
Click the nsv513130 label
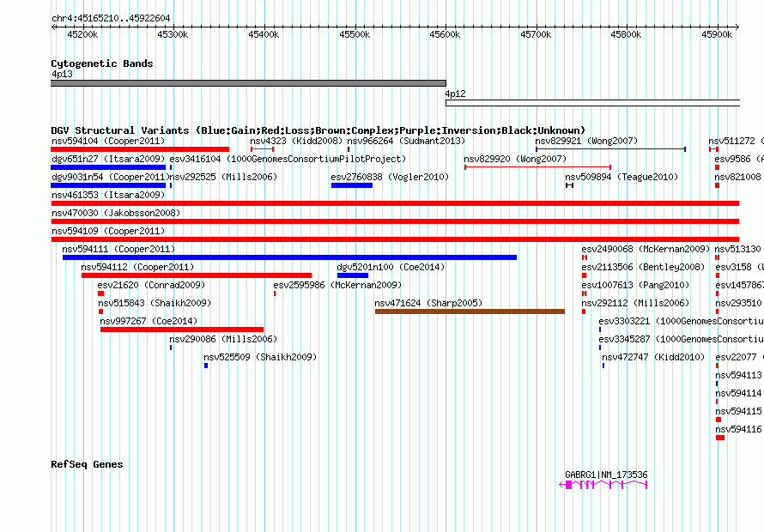point(737,249)
